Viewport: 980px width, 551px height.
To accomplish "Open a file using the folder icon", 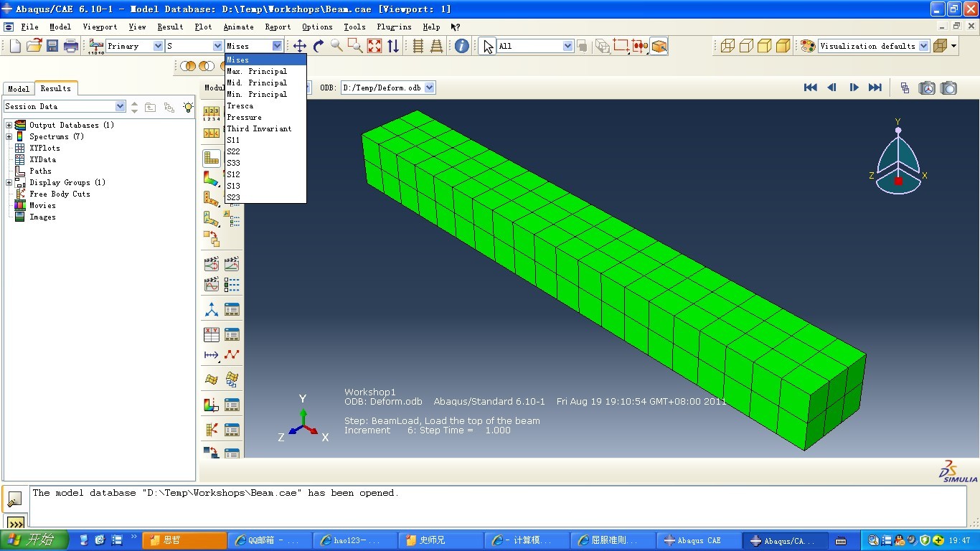I will coord(34,46).
